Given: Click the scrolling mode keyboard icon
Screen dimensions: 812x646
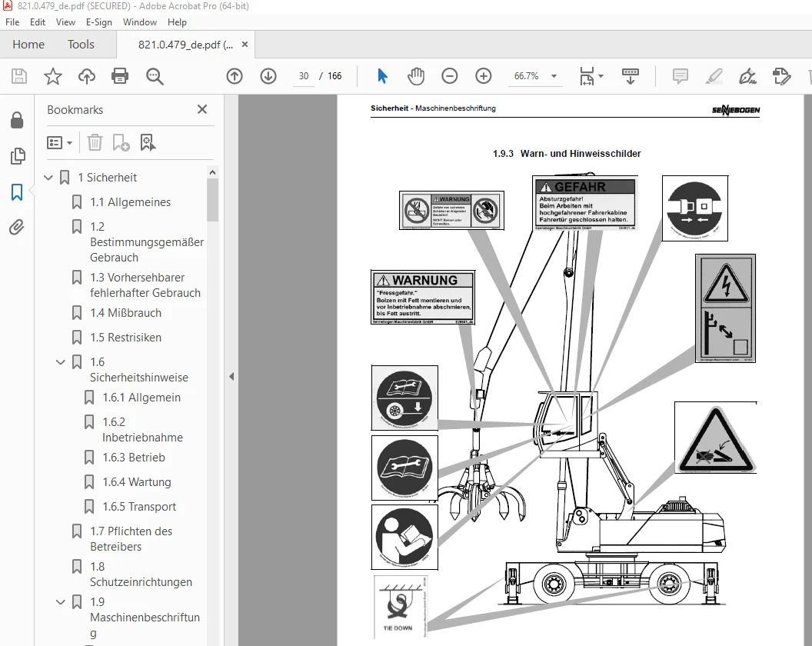Looking at the screenshot, I should pos(631,76).
